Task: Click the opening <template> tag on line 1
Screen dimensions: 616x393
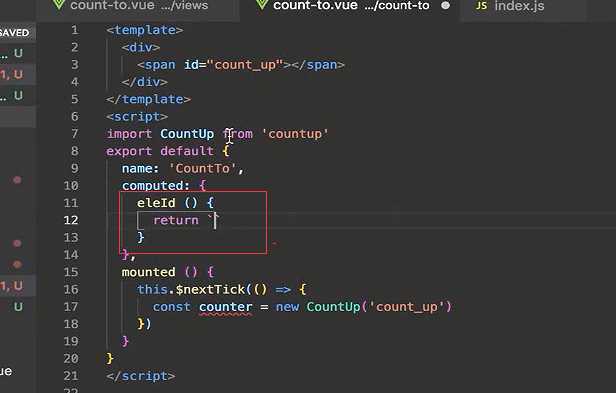Action: click(145, 30)
